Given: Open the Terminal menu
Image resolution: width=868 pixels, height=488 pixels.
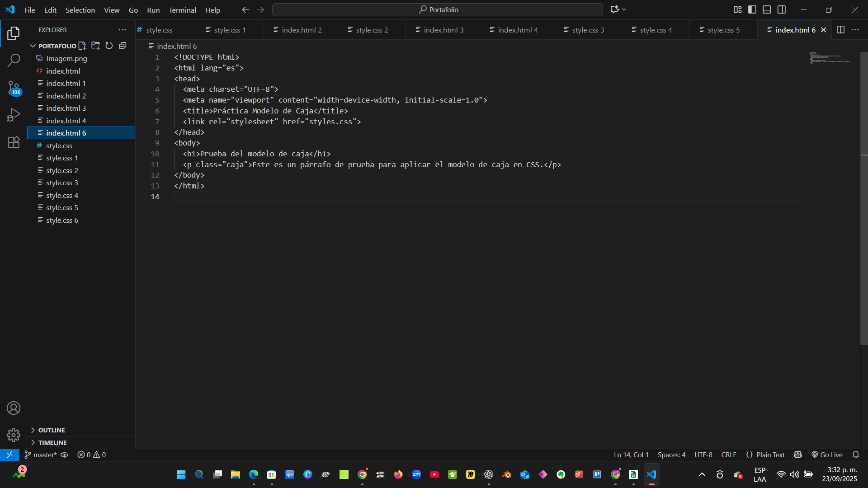Looking at the screenshot, I should (182, 9).
